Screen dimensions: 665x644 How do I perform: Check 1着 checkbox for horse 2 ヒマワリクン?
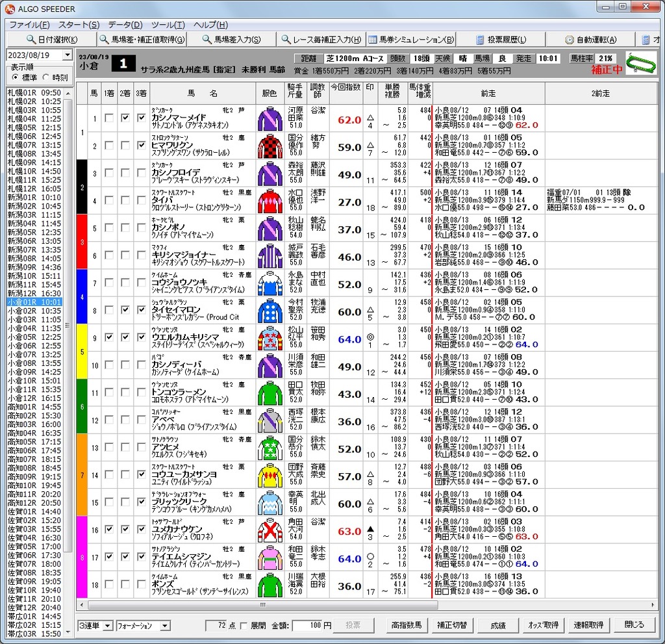[109, 146]
